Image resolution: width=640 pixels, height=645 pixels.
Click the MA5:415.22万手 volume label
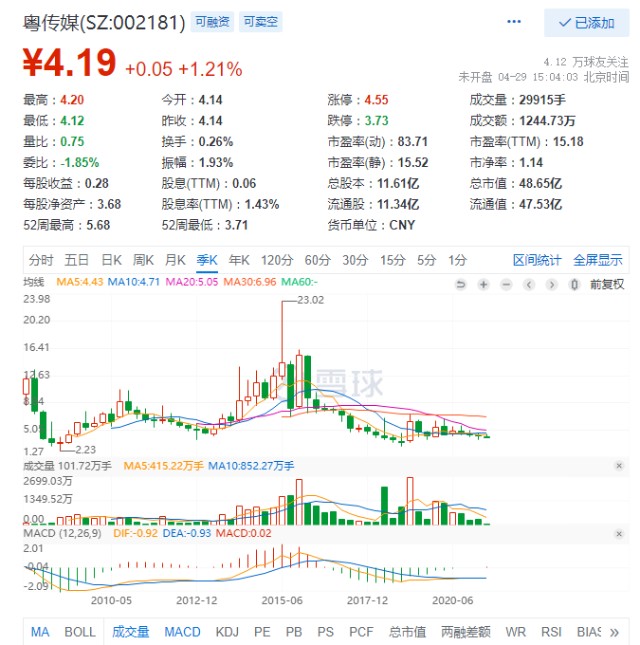coord(163,466)
